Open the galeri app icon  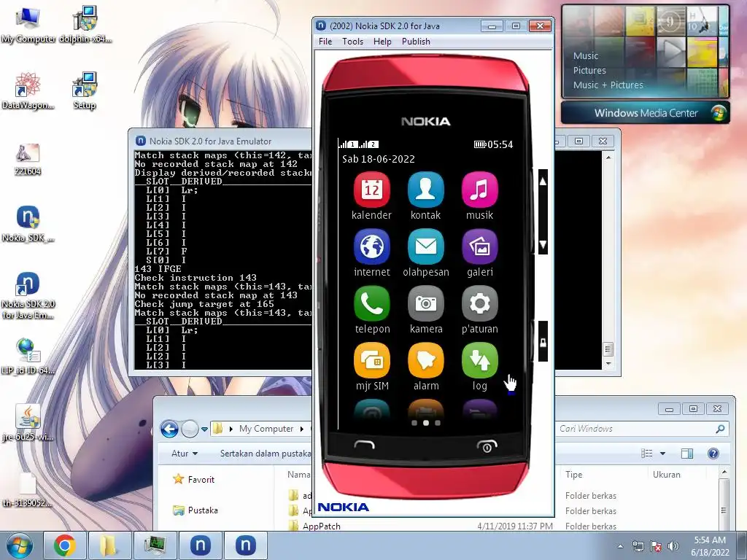(480, 246)
